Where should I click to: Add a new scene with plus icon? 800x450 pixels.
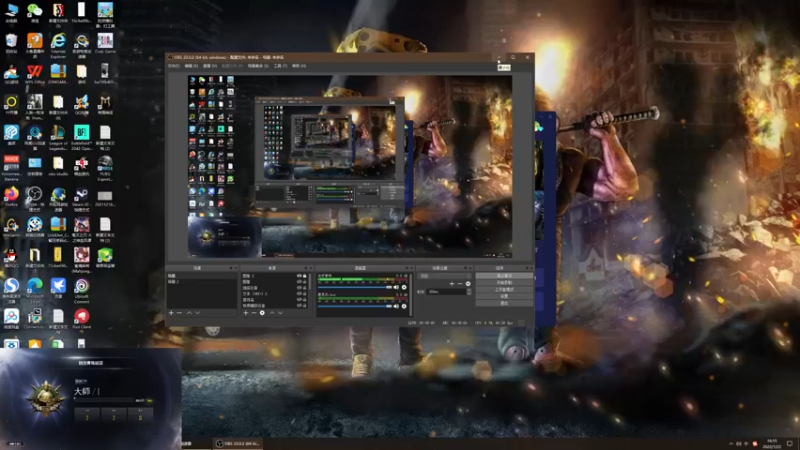click(171, 313)
